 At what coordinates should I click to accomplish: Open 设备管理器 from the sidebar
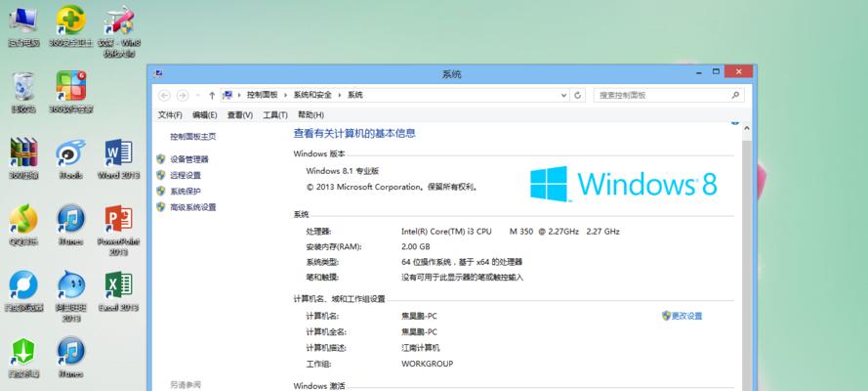click(x=189, y=159)
